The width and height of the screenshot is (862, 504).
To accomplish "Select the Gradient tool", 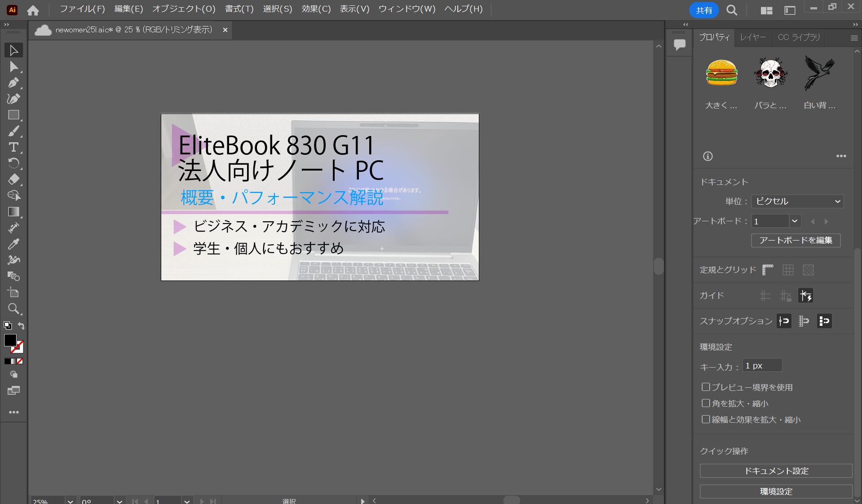I will (x=13, y=212).
